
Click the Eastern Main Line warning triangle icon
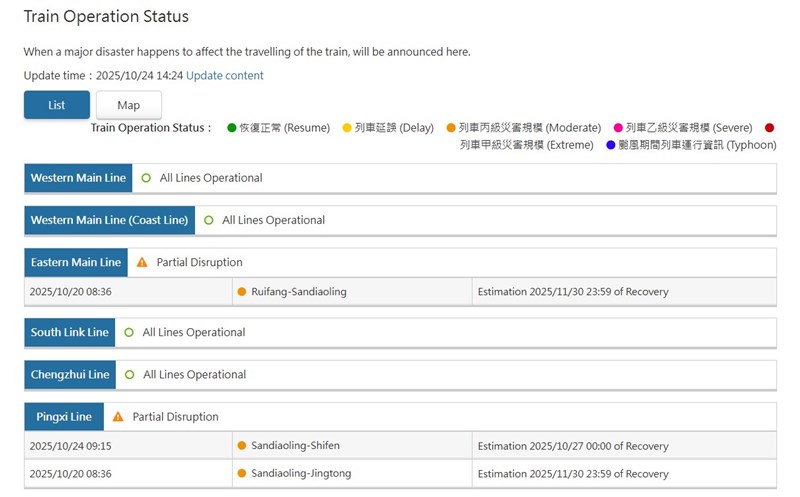pyautogui.click(x=142, y=263)
